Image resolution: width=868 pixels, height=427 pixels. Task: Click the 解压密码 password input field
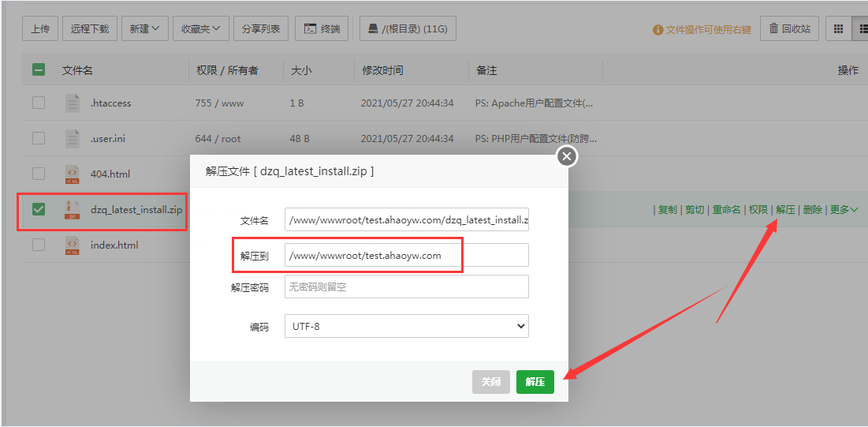click(406, 287)
